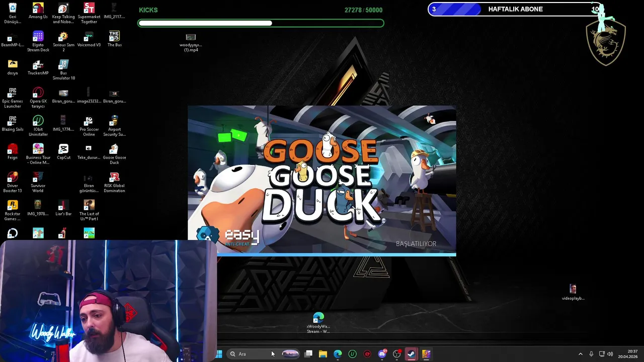Image resolution: width=644 pixels, height=362 pixels.
Task: Open the IMG_1978 file on the desktop
Action: pyautogui.click(x=38, y=208)
